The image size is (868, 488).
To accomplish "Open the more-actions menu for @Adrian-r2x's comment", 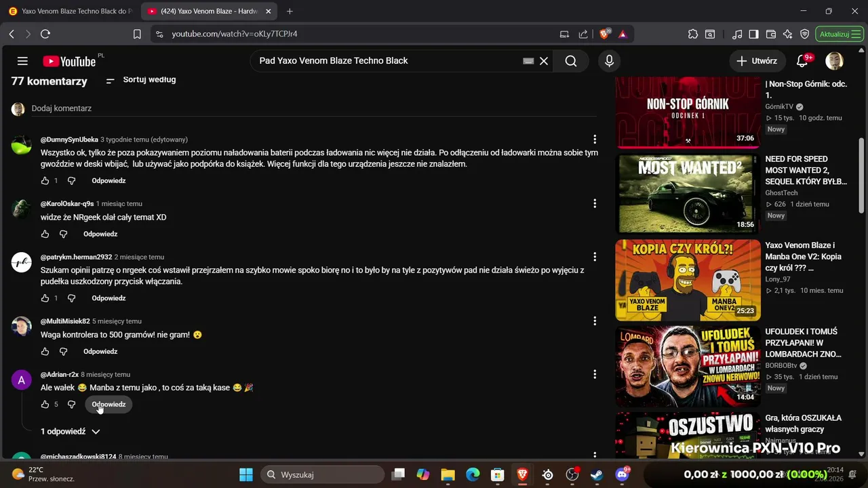I will [x=595, y=374].
